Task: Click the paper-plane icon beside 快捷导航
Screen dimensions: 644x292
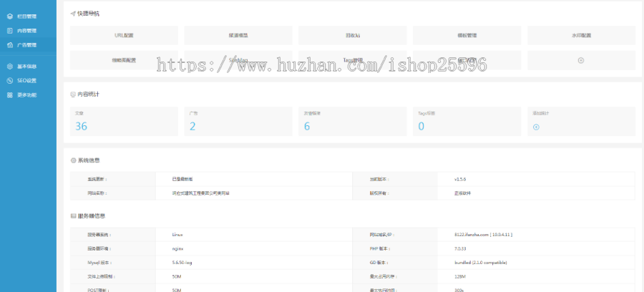Action: tap(73, 14)
